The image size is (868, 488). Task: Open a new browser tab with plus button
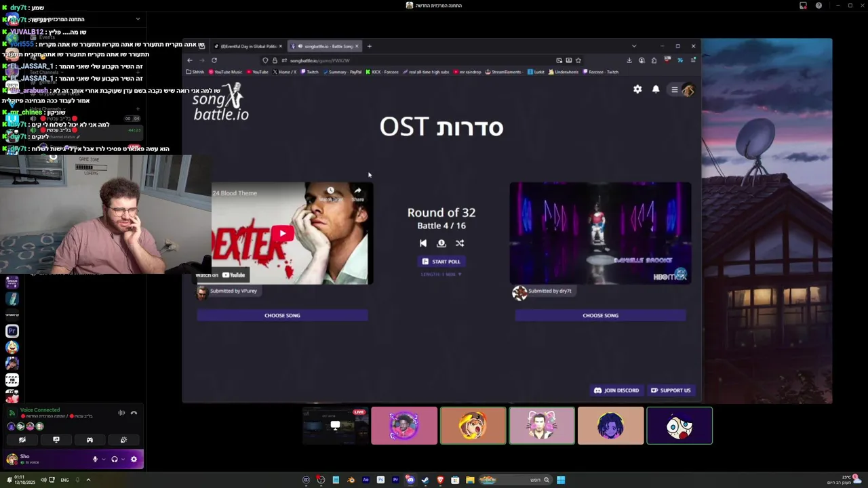(x=369, y=46)
